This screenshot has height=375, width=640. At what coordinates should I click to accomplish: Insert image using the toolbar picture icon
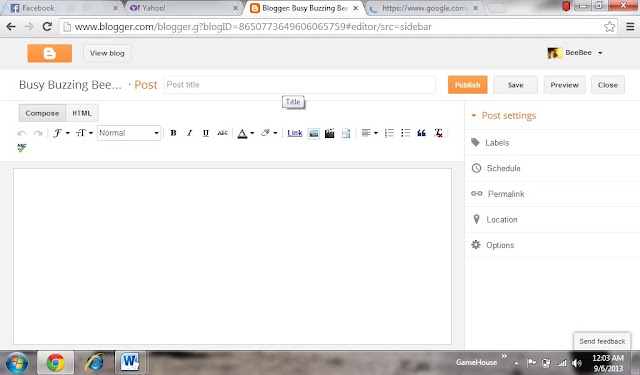tap(313, 133)
